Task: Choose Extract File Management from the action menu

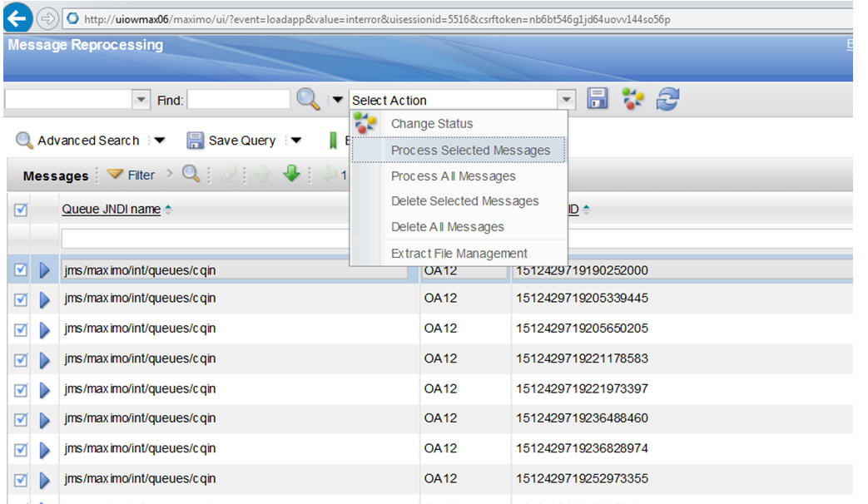Action: point(459,253)
